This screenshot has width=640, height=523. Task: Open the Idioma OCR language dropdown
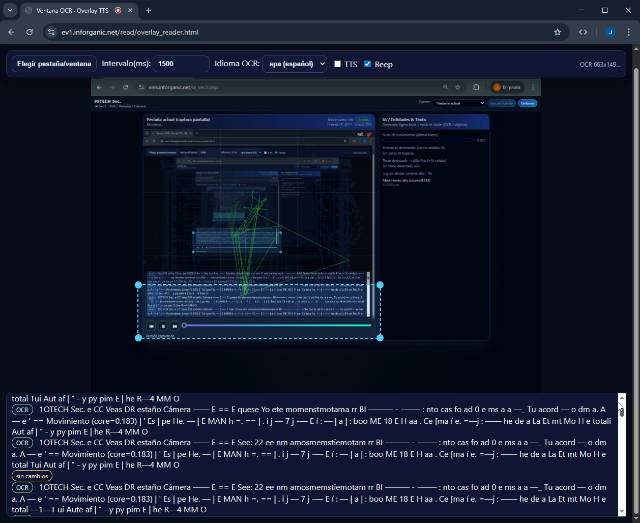tap(295, 64)
